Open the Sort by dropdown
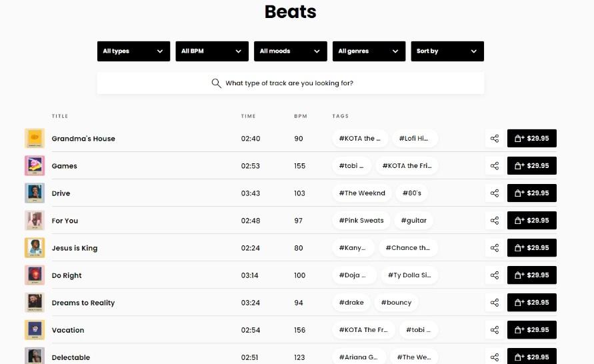This screenshot has width=594, height=364. 447,51
